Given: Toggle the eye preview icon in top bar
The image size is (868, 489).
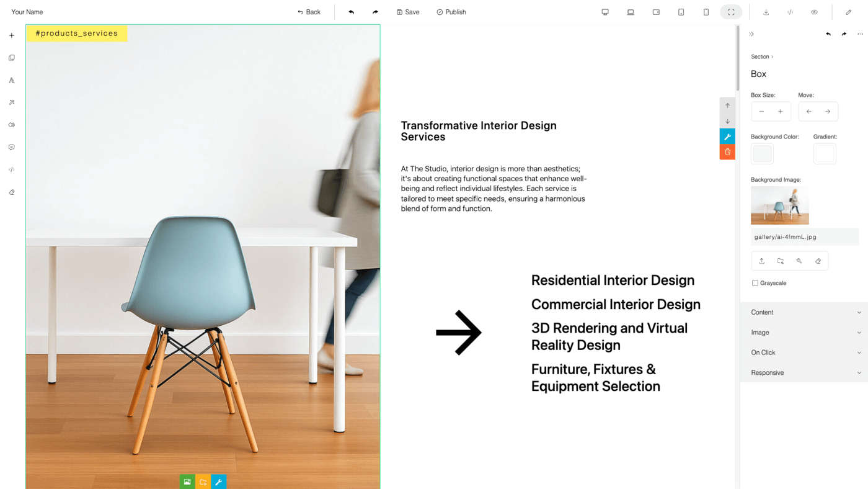Looking at the screenshot, I should click(x=814, y=12).
